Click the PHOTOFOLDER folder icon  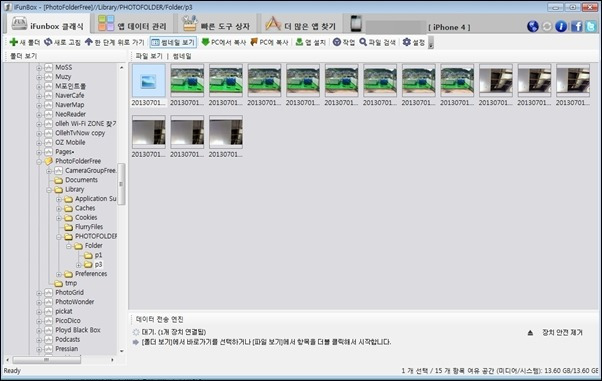(68, 237)
